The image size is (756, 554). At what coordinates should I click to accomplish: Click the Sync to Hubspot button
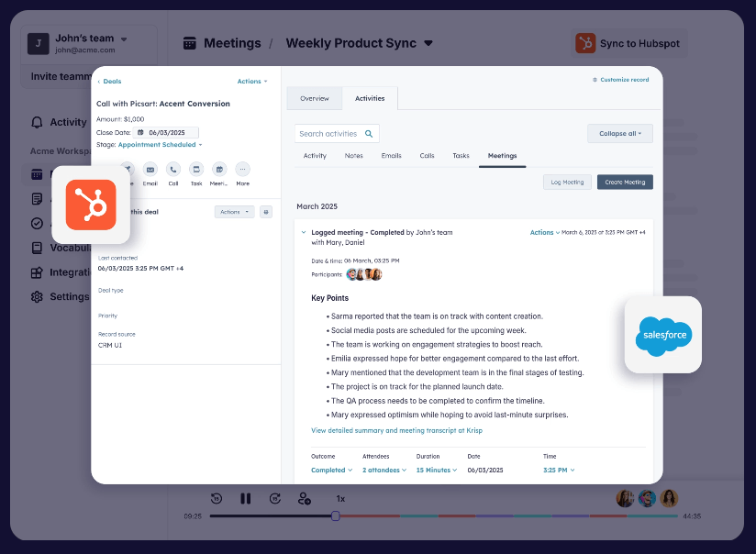click(x=629, y=43)
